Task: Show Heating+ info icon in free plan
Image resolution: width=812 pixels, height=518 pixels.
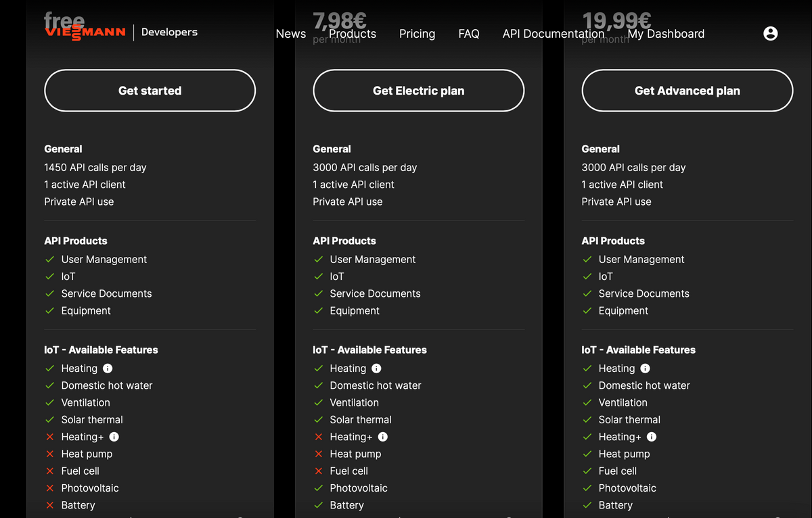Action: coord(114,437)
